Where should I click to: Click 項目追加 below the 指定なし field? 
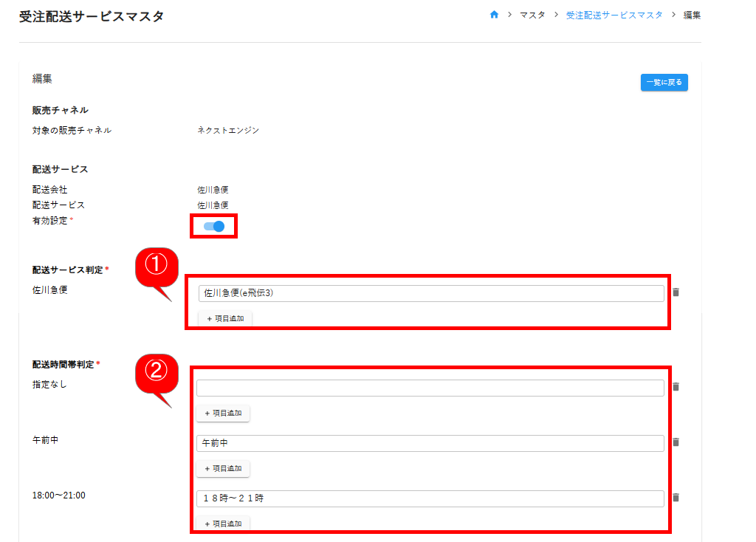point(223,414)
